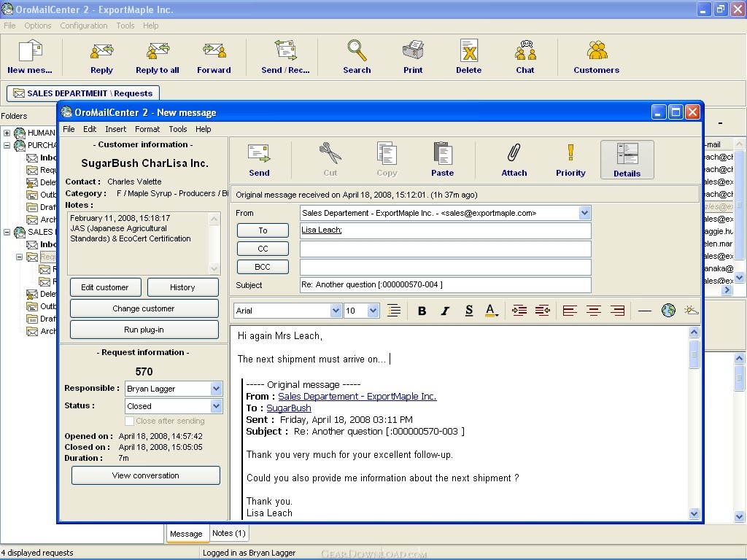Send the new message

(259, 160)
